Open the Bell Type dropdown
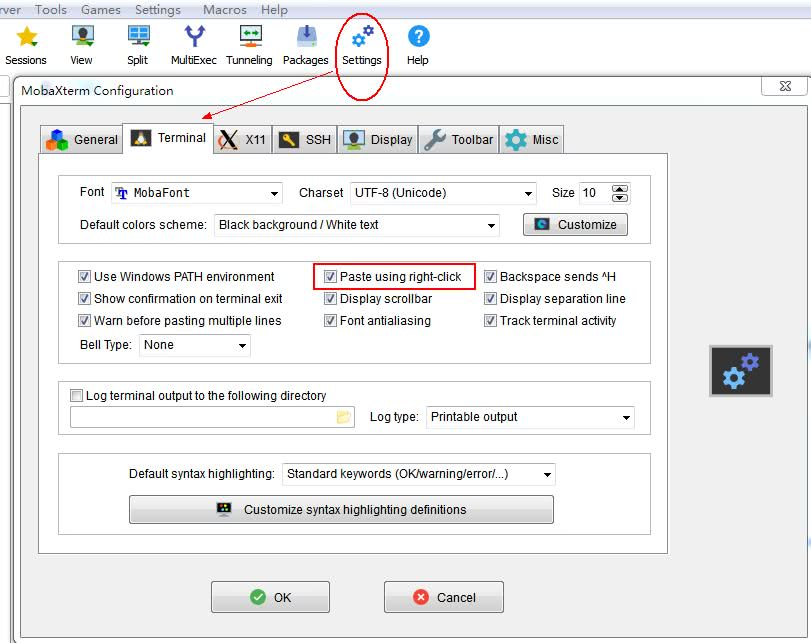 coord(195,345)
